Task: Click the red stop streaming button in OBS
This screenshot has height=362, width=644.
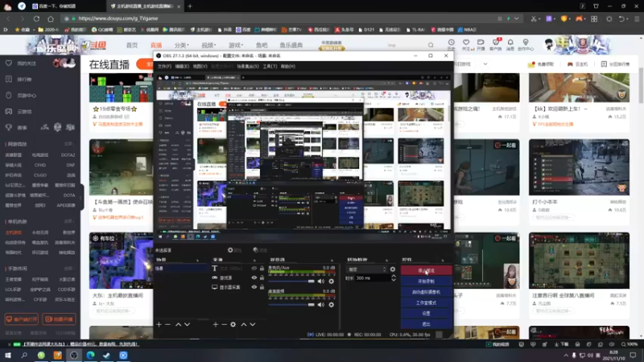Action: click(426, 270)
